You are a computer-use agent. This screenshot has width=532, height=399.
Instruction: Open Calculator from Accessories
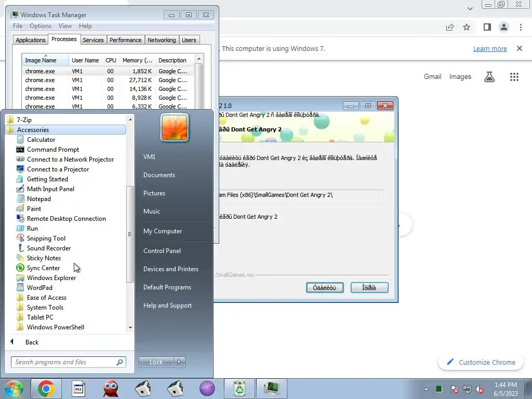41,139
